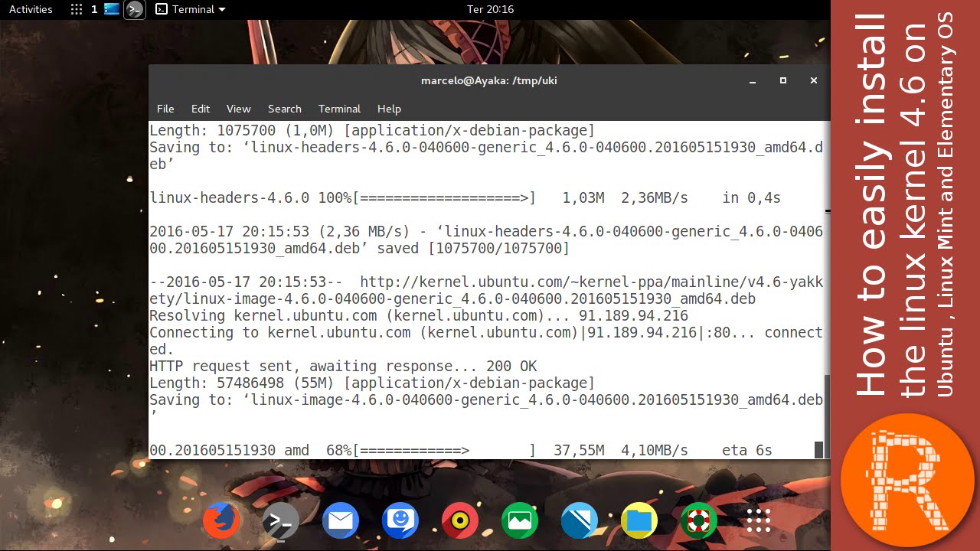The width and height of the screenshot is (980, 551).
Task: Click the text 'Resolving kernel.ubuntu.com'
Action: click(x=263, y=315)
